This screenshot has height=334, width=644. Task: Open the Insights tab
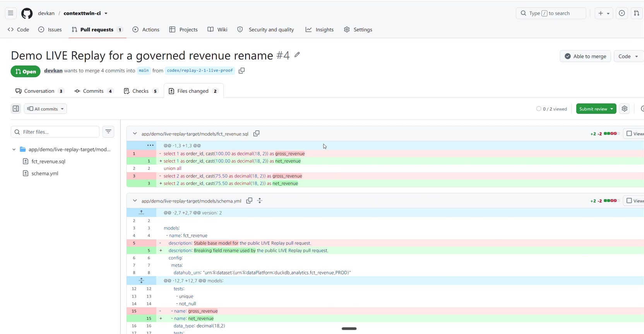(319, 29)
